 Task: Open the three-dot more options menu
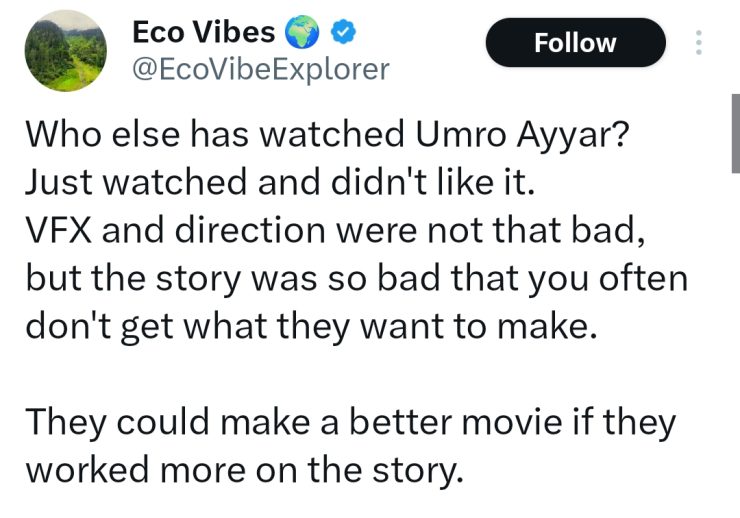(x=699, y=43)
